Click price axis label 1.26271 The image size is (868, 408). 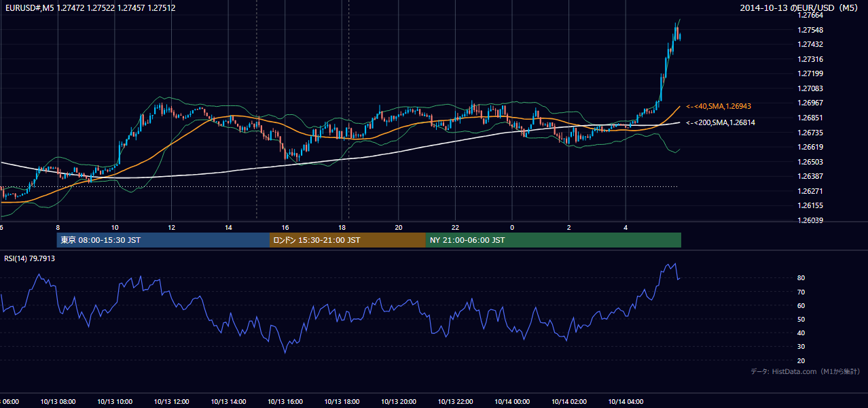(x=812, y=191)
